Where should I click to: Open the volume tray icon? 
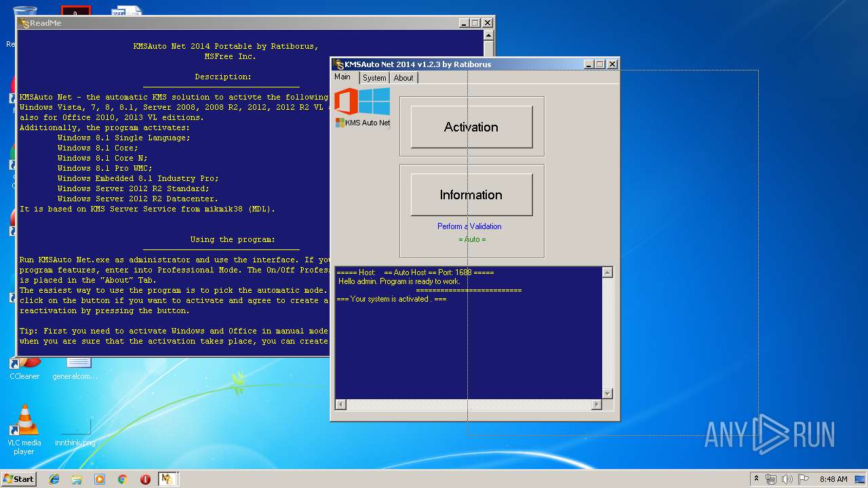point(787,479)
